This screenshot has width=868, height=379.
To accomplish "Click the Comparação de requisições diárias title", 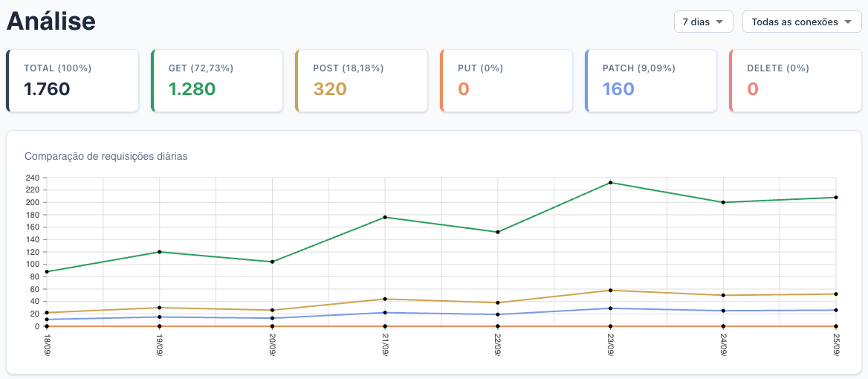I will [106, 157].
